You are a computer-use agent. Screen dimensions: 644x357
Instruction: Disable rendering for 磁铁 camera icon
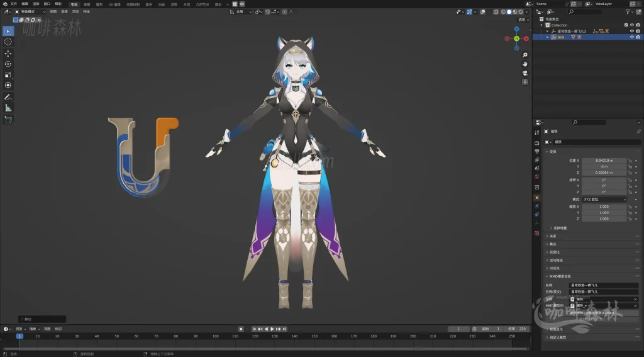[x=638, y=37]
